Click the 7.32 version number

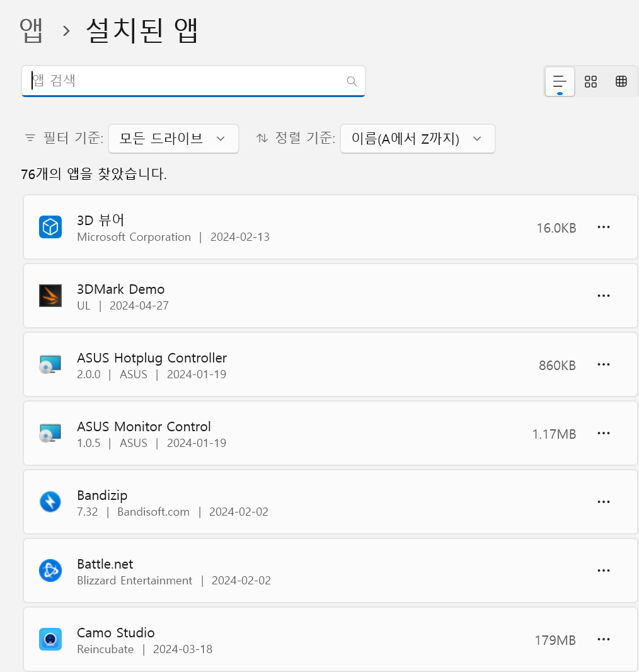coord(88,512)
